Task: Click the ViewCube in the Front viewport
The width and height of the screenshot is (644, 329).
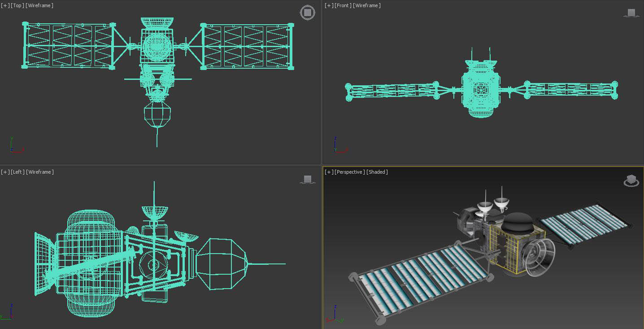Action: [631, 13]
